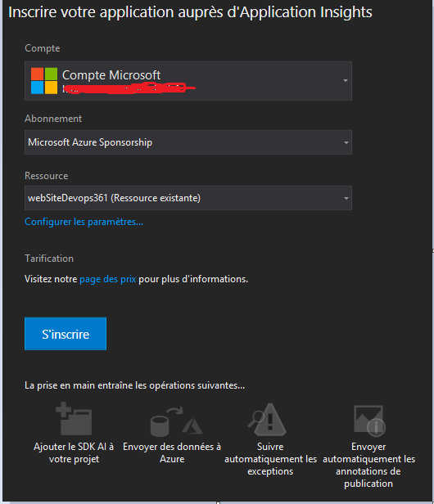Open the webSiteDevops361 resource combo box
Image resolution: width=434 pixels, height=504 pixels.
click(x=188, y=198)
